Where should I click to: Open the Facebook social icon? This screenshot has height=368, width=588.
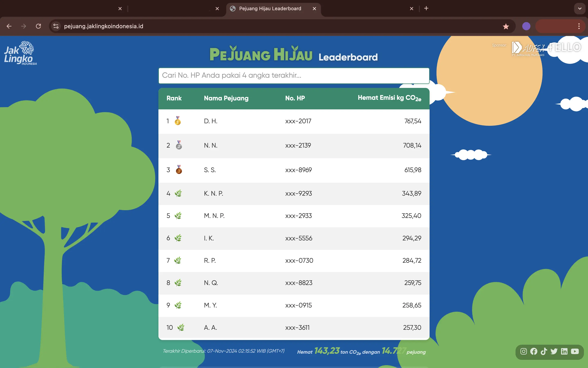click(x=534, y=351)
